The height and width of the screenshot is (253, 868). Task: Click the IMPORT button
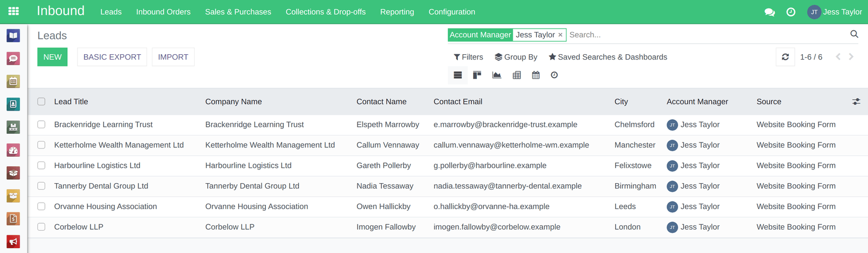[173, 57]
